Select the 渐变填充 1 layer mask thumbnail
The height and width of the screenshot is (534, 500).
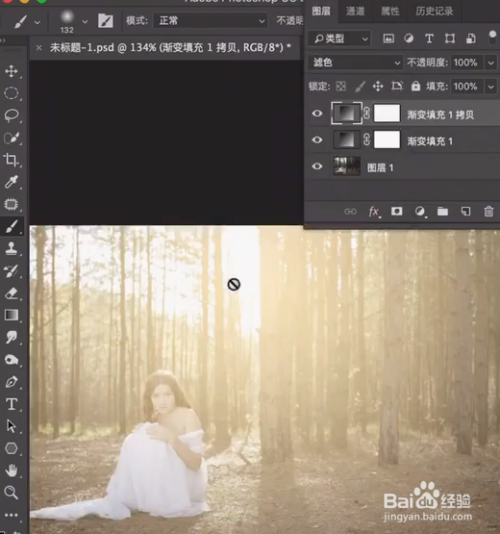(x=387, y=140)
